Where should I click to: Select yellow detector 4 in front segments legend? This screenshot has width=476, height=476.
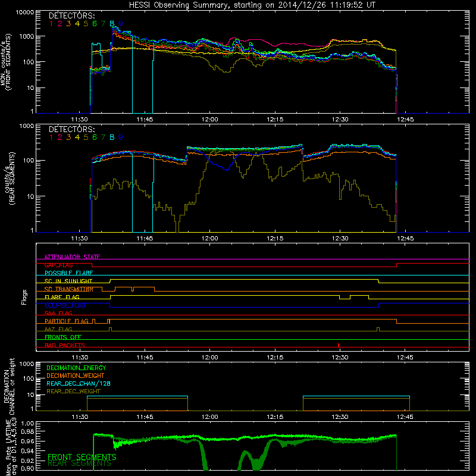coord(77,24)
